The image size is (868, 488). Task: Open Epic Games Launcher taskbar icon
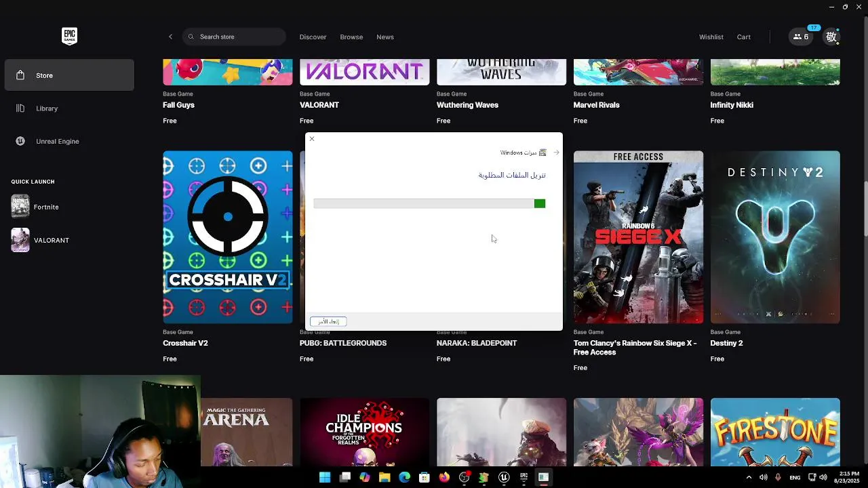pyautogui.click(x=524, y=477)
